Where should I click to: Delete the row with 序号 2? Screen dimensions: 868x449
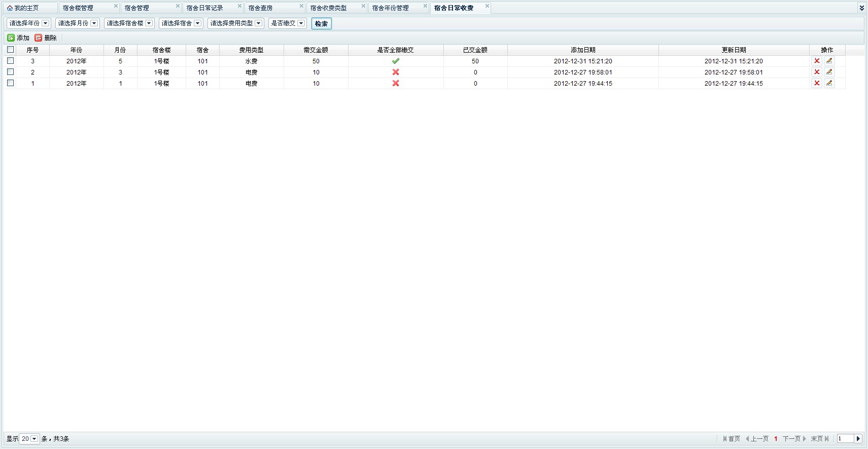[817, 72]
